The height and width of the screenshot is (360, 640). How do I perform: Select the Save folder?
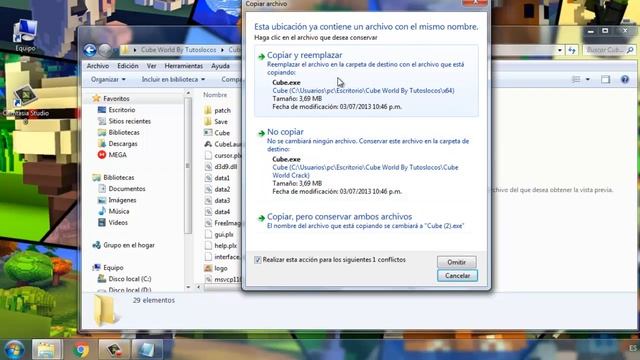click(x=221, y=122)
